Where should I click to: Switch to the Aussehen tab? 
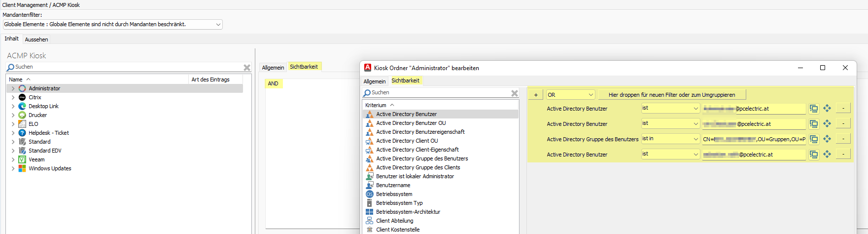(x=36, y=39)
